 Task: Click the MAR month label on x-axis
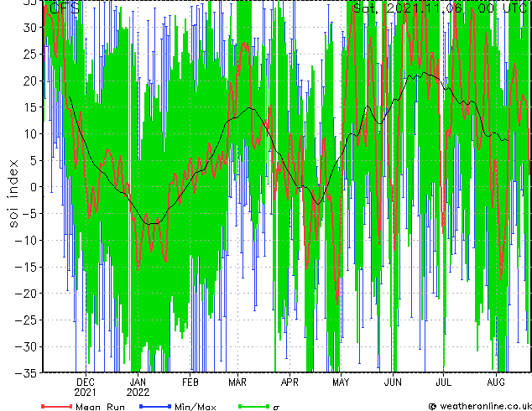tap(237, 382)
